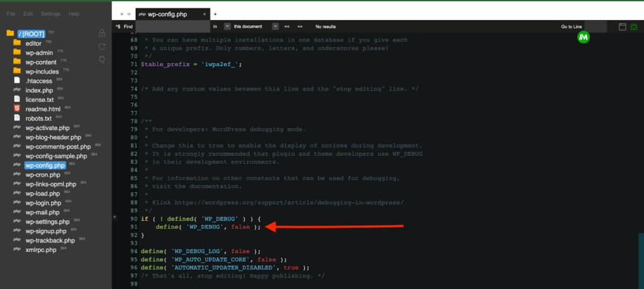644x289 pixels.
Task: Click the X icon left of the eye icon
Action: tap(122, 14)
